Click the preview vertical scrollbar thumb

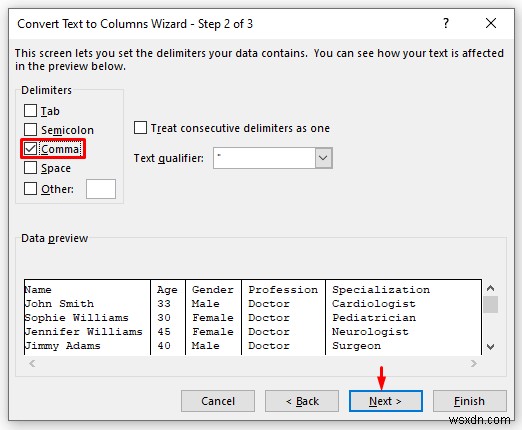(x=490, y=304)
